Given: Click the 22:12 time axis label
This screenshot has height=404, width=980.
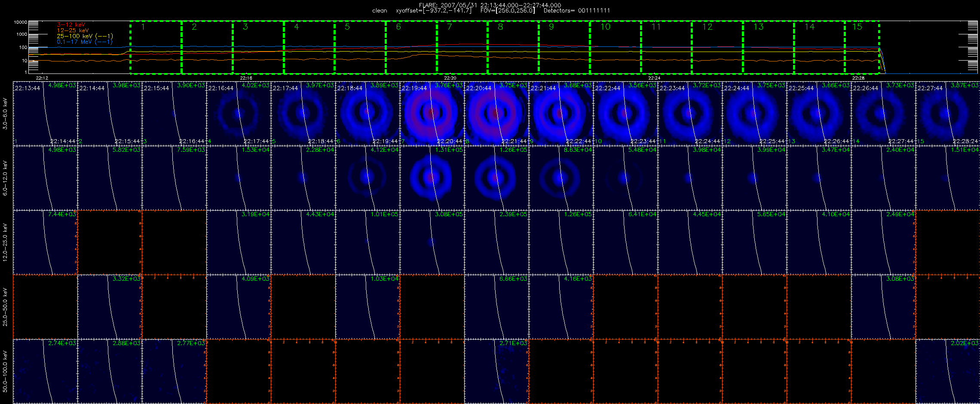Looking at the screenshot, I should pos(42,78).
